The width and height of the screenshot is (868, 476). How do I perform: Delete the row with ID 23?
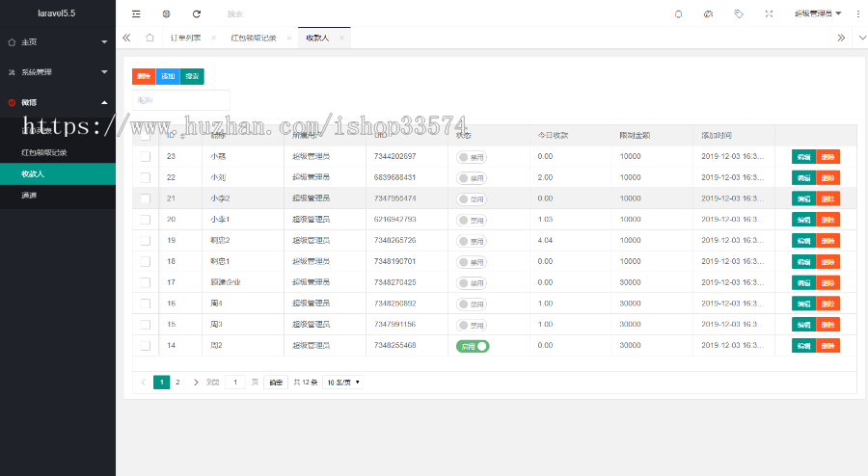click(x=828, y=157)
